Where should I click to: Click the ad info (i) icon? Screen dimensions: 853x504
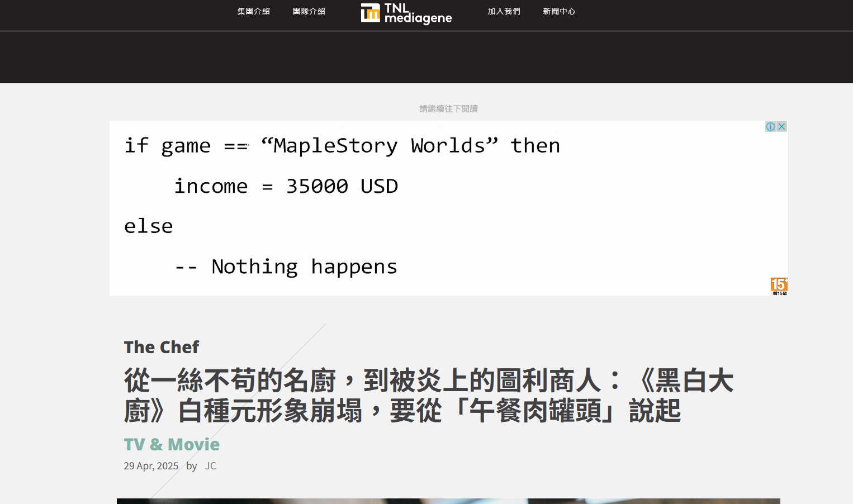770,126
